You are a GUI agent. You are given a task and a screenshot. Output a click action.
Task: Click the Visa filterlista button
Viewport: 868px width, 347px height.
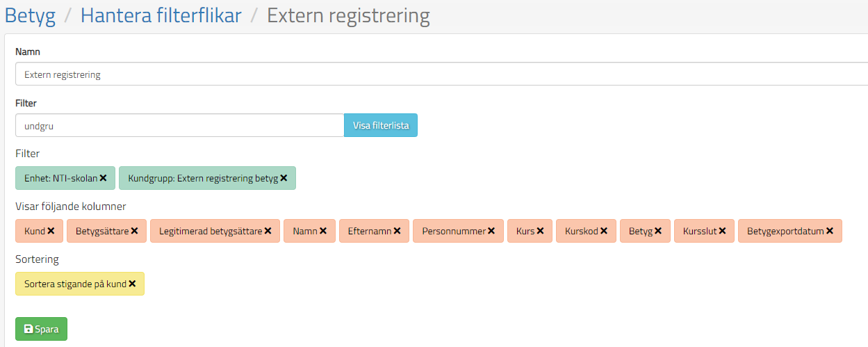tap(381, 126)
